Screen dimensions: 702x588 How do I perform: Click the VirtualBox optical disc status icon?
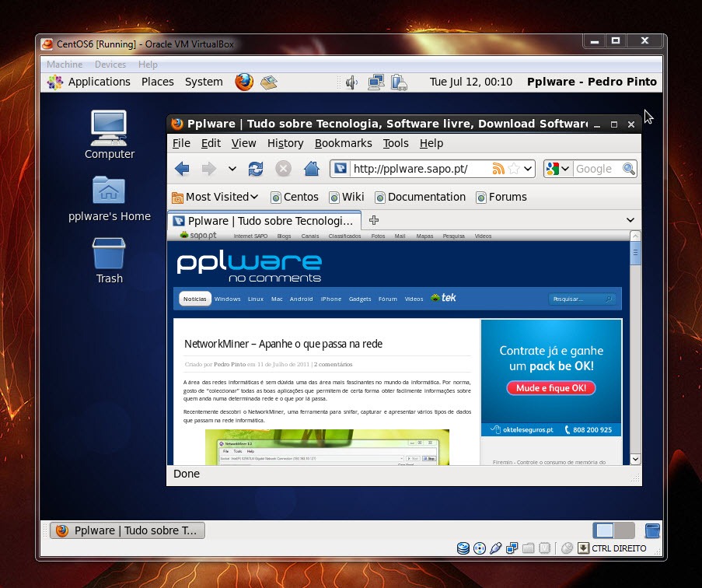(x=480, y=548)
